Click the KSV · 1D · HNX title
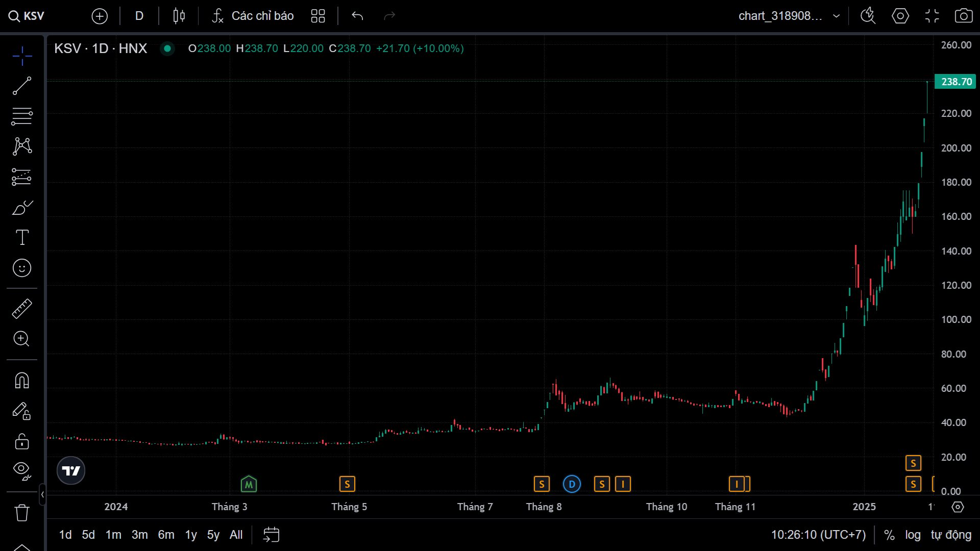Image resolution: width=980 pixels, height=551 pixels. tap(101, 48)
